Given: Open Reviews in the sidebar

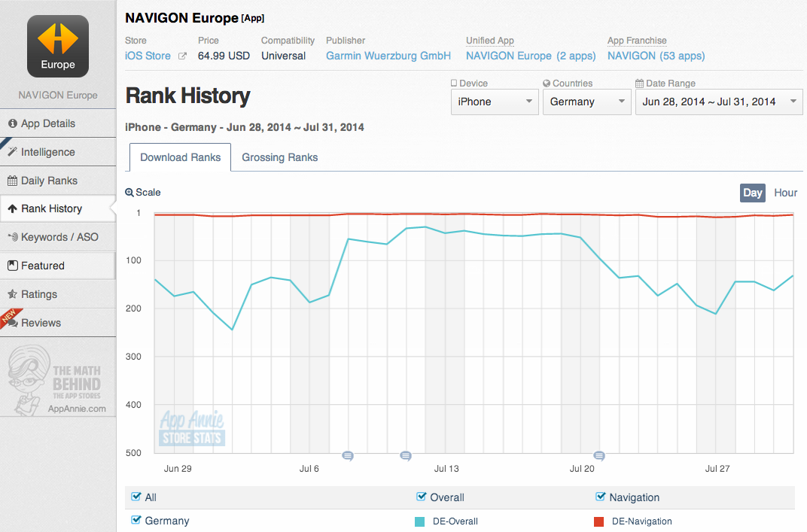Looking at the screenshot, I should coord(58,323).
